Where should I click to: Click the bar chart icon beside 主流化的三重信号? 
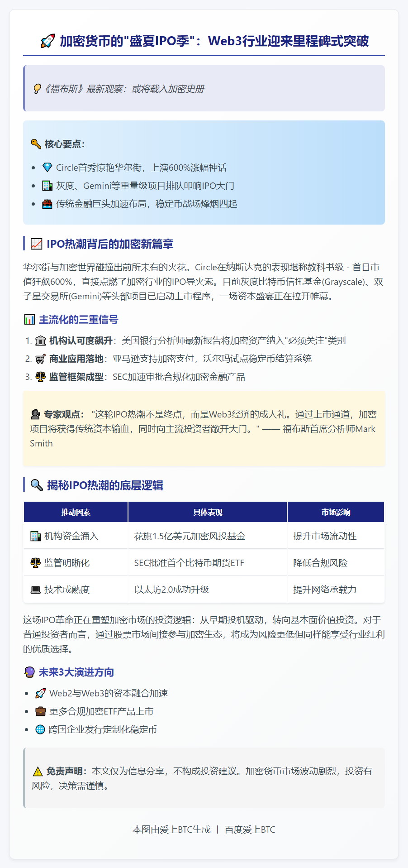tap(29, 320)
